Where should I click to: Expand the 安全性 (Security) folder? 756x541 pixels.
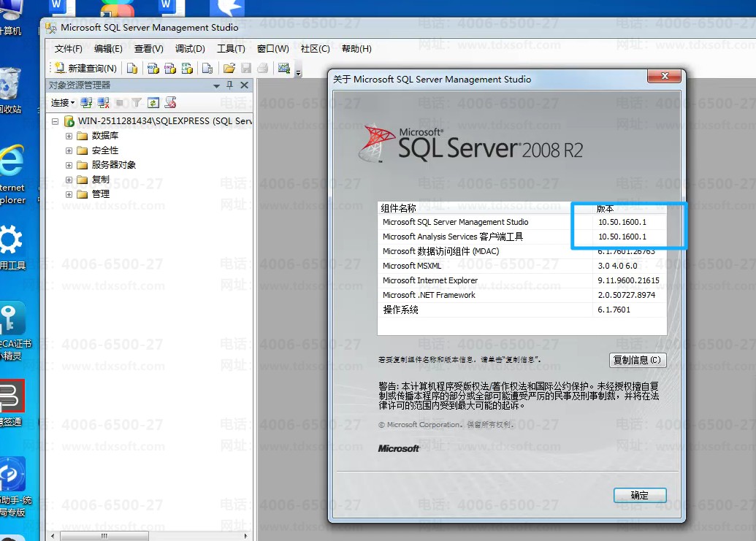pos(69,150)
